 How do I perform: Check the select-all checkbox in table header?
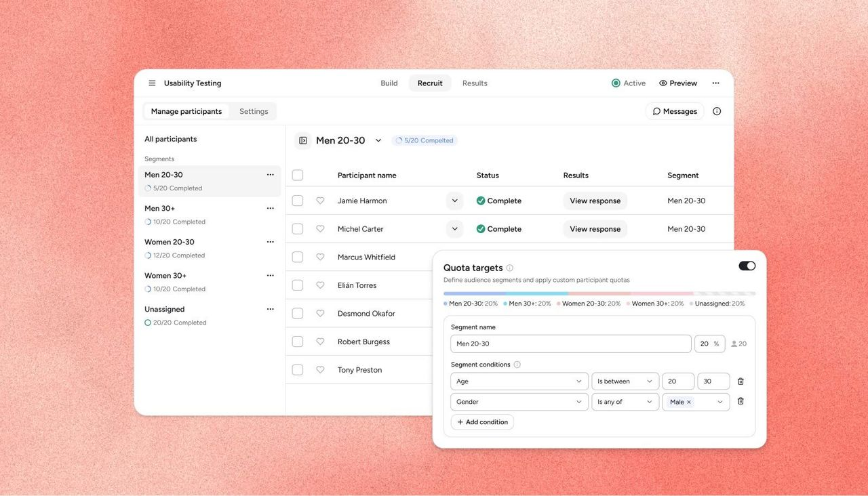point(298,175)
